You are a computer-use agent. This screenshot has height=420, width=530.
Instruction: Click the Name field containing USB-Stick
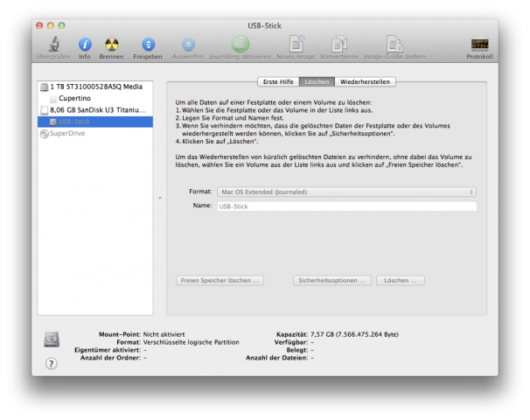[347, 206]
